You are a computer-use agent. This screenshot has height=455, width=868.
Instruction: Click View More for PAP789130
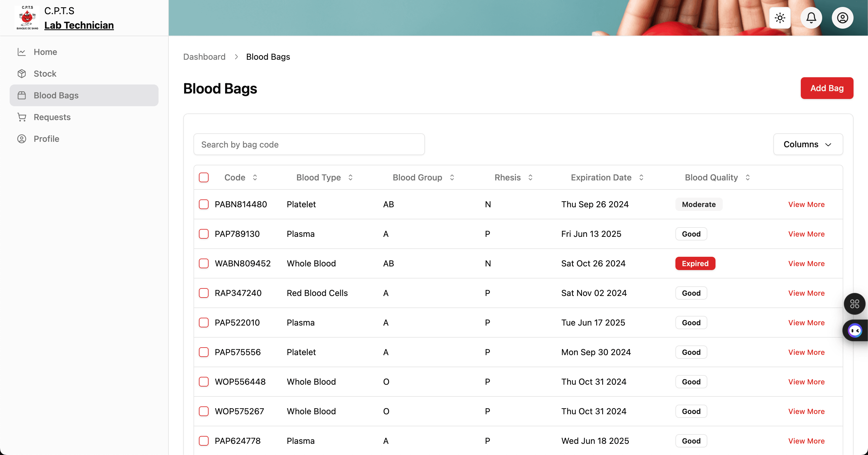[806, 234]
